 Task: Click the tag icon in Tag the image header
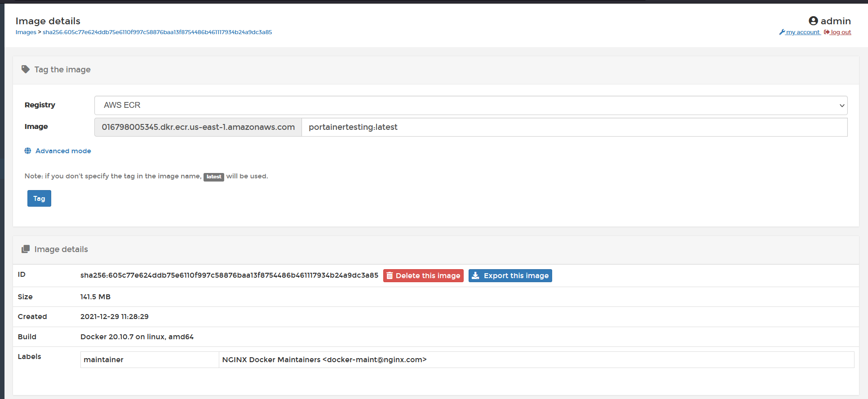coord(26,69)
